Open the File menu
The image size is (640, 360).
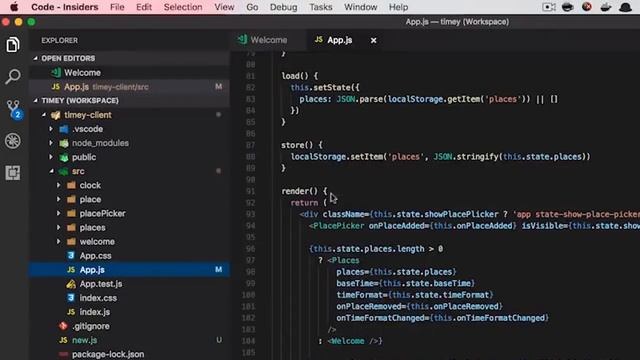tap(117, 7)
